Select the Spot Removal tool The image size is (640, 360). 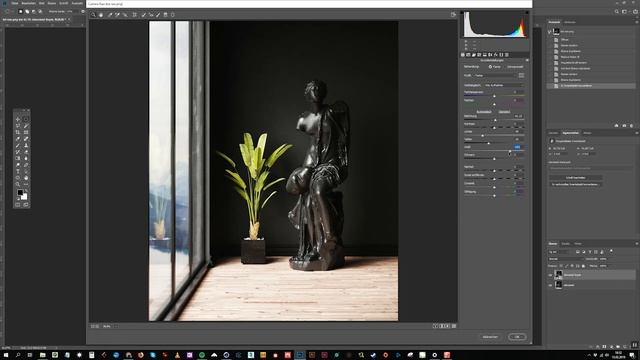pyautogui.click(x=143, y=15)
